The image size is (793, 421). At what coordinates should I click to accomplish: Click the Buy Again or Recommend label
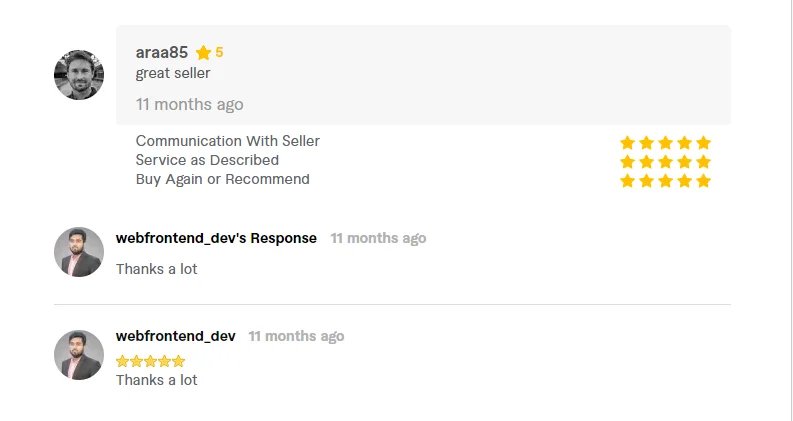(223, 179)
